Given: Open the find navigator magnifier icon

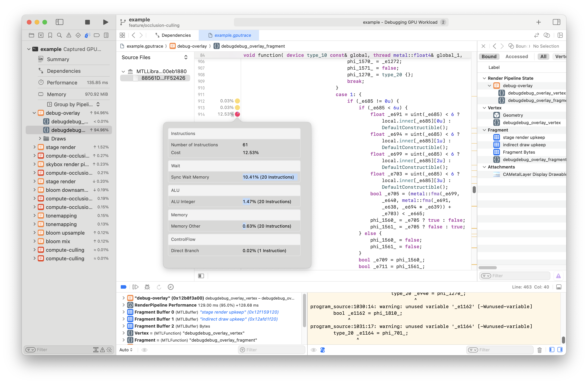Looking at the screenshot, I should 59,35.
